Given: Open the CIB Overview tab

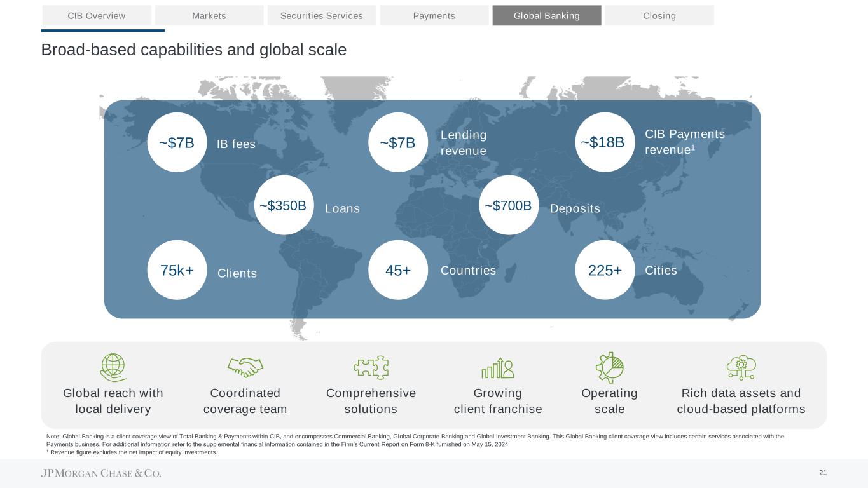Looking at the screenshot, I should 96,15.
